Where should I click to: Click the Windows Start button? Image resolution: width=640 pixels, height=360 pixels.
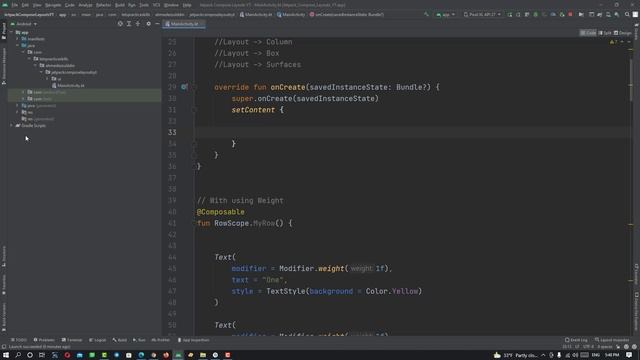[6, 355]
